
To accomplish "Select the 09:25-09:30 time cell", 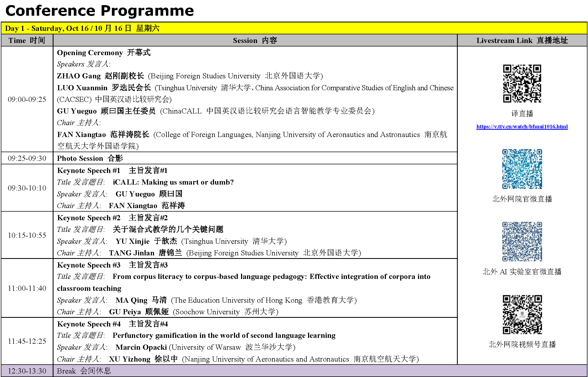I will pos(27,158).
